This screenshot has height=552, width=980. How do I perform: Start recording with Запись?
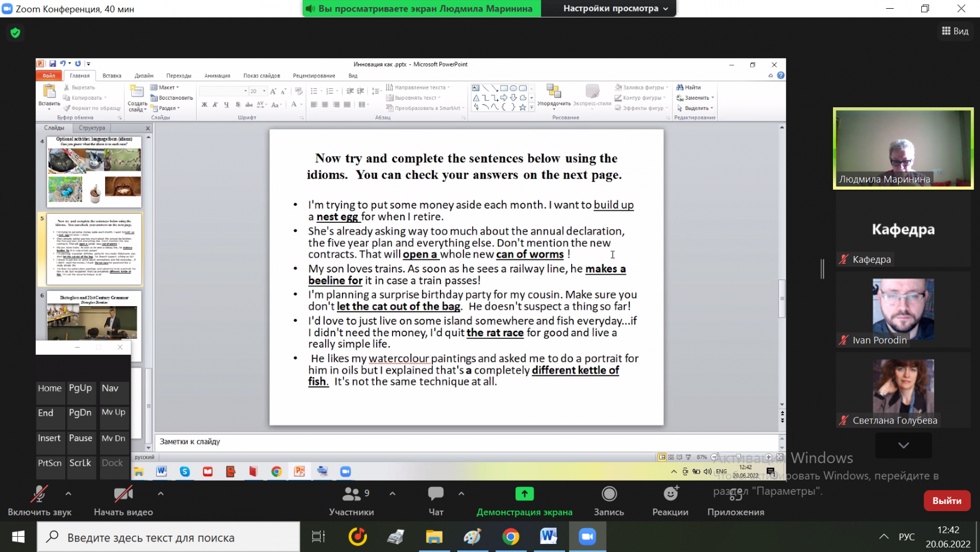tap(609, 501)
